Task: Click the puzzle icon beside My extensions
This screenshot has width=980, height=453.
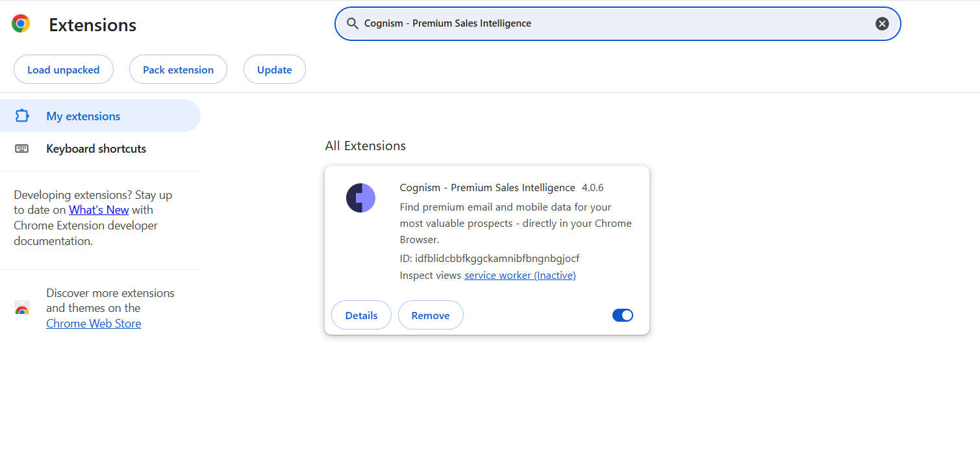Action: (22, 116)
